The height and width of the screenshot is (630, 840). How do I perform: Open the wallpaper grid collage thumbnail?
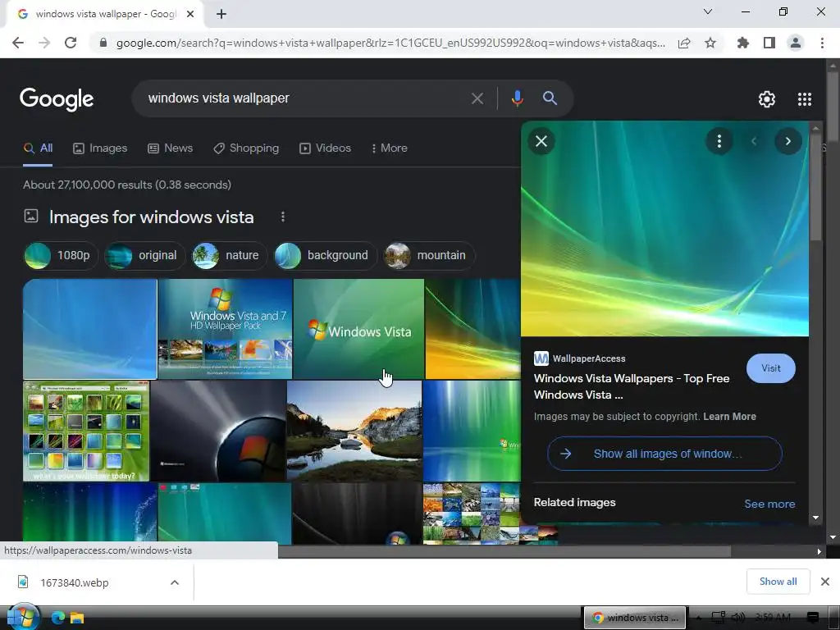pyautogui.click(x=86, y=431)
